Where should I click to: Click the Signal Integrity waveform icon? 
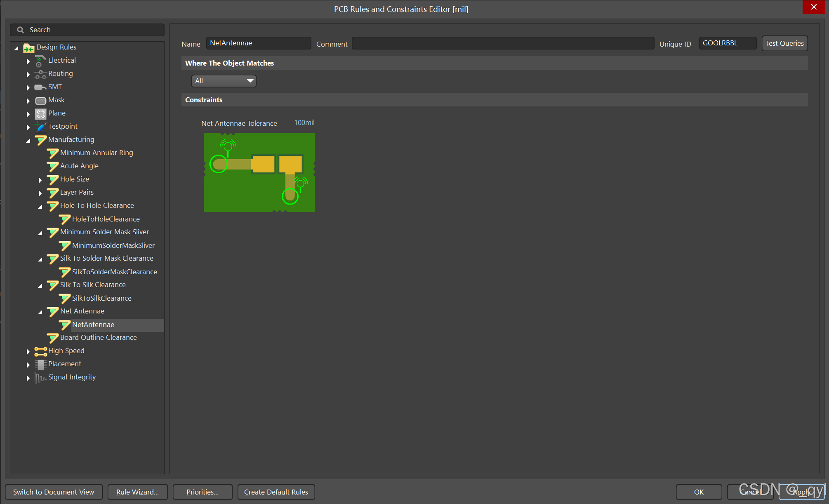40,377
